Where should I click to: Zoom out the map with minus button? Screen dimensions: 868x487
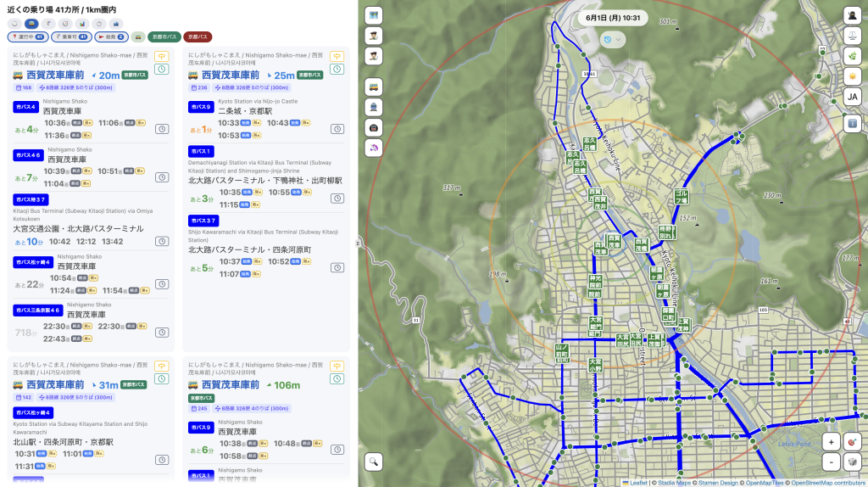pyautogui.click(x=831, y=462)
